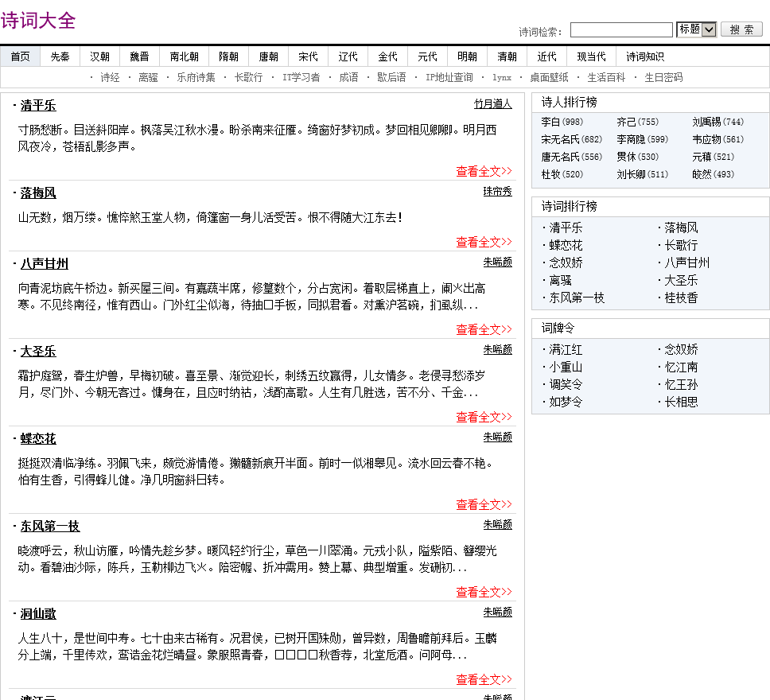770x700 pixels.
Task: Open the 生活百科 link
Action: tap(606, 78)
